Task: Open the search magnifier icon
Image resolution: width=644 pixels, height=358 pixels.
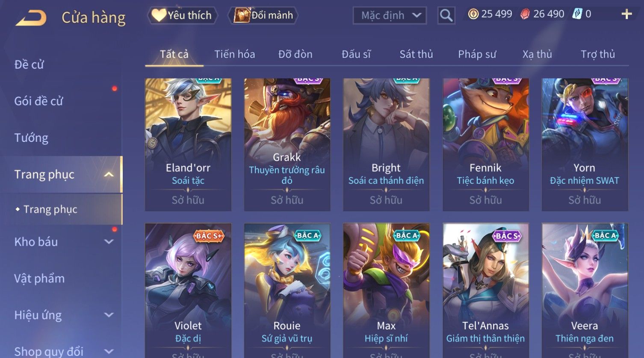Action: 446,16
